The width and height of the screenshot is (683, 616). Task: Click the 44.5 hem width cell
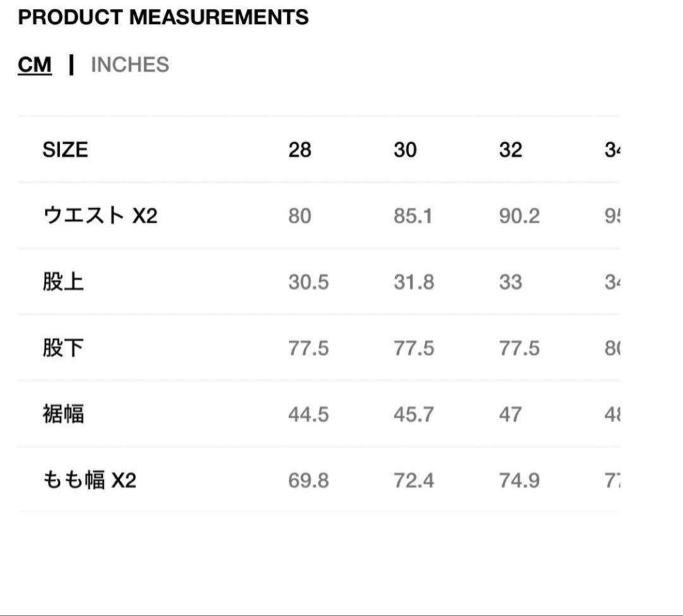308,414
